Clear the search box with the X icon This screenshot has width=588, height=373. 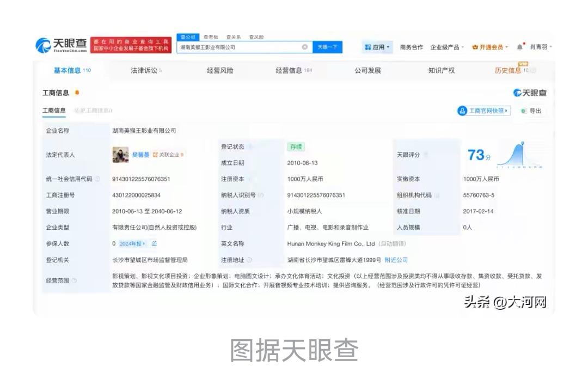[x=305, y=47]
